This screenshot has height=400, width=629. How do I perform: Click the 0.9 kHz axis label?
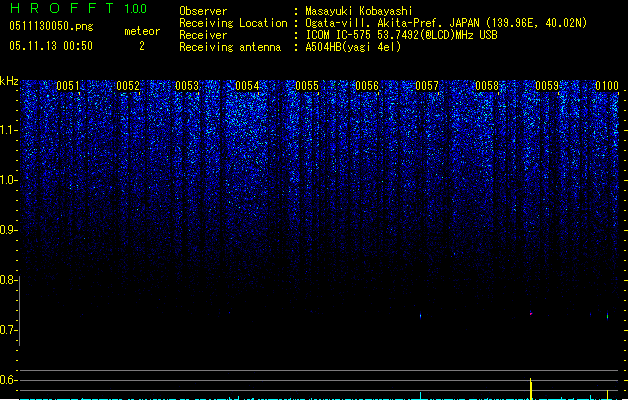8,230
